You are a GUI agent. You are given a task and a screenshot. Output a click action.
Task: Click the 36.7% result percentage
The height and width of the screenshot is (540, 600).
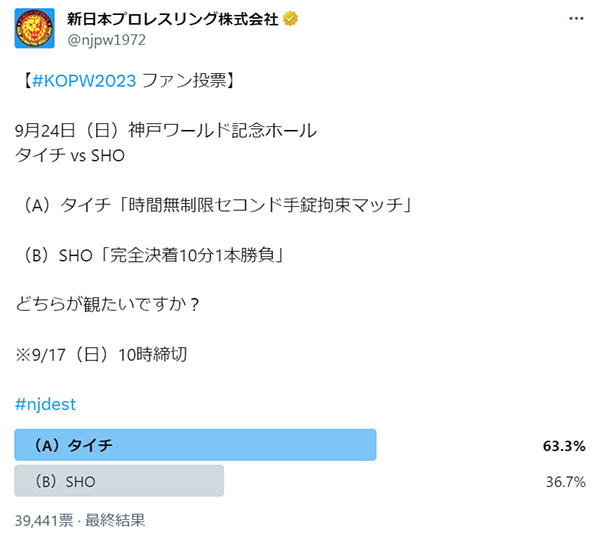click(x=566, y=482)
